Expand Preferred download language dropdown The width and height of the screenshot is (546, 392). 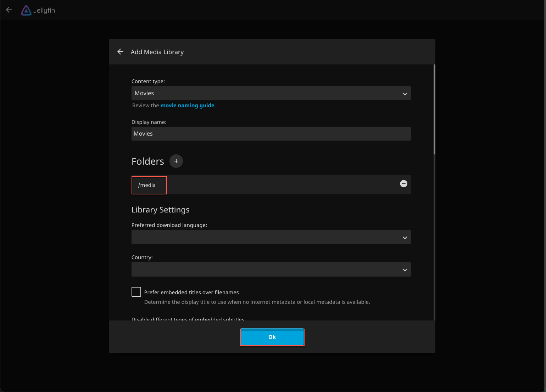(x=271, y=237)
